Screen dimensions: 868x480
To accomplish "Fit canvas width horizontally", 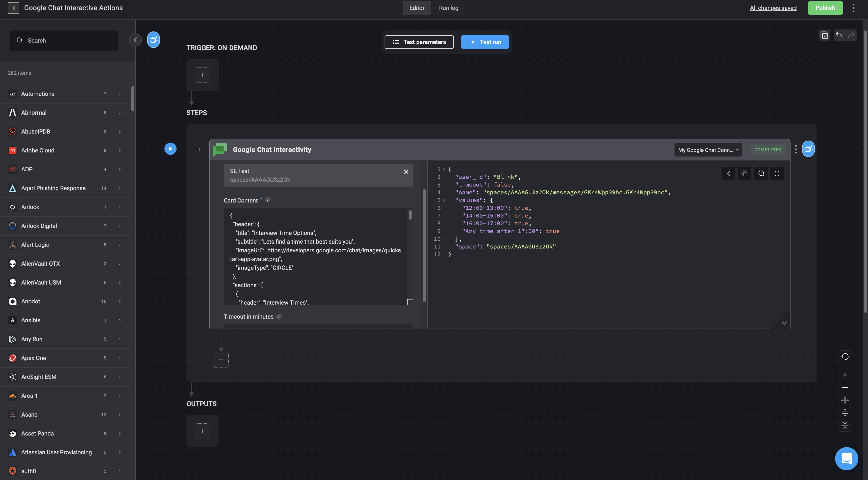I will pyautogui.click(x=845, y=400).
